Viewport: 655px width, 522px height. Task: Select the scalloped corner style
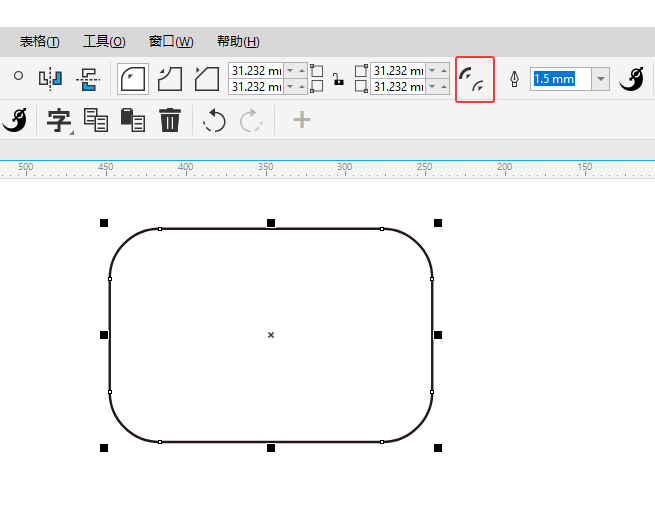click(170, 79)
